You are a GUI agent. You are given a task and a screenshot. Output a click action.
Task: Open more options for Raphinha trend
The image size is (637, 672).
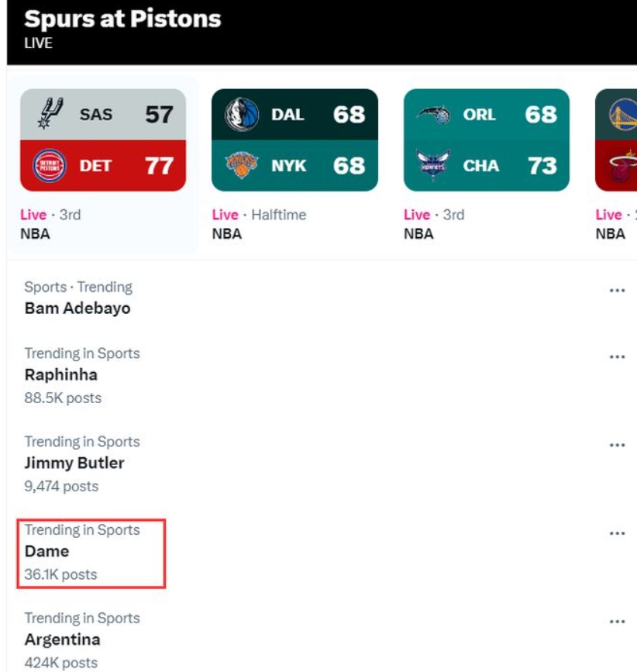click(x=617, y=357)
